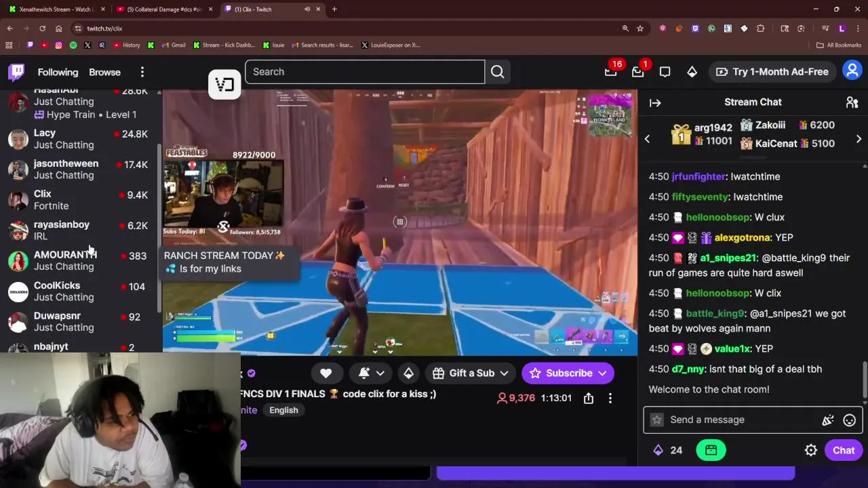Click jrfunfighter username in chat
Viewport: 868px width, 488px height.
[x=698, y=176]
